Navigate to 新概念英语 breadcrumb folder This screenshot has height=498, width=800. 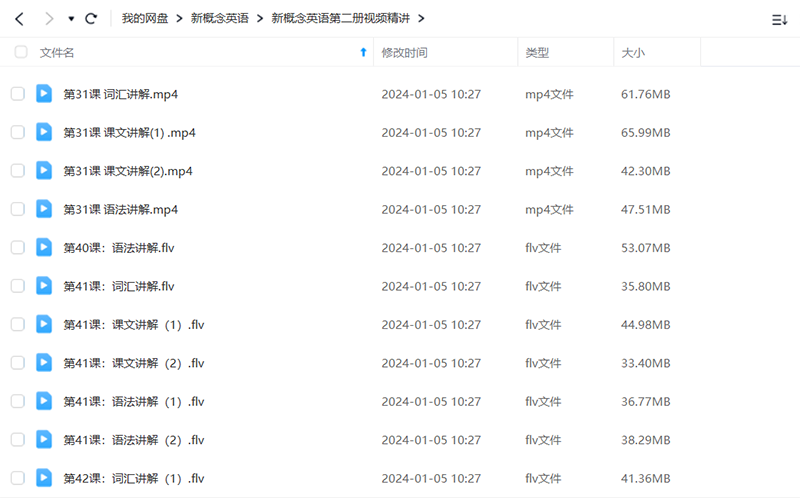click(x=219, y=18)
